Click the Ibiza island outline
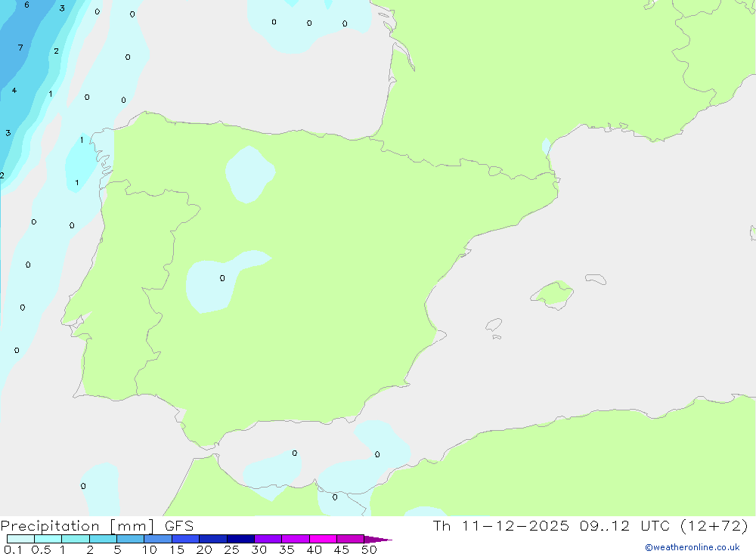The height and width of the screenshot is (554, 756). 494,325
